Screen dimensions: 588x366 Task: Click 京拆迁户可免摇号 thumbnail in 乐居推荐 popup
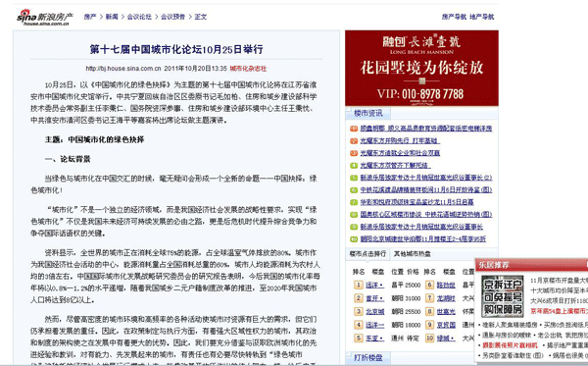(x=503, y=296)
